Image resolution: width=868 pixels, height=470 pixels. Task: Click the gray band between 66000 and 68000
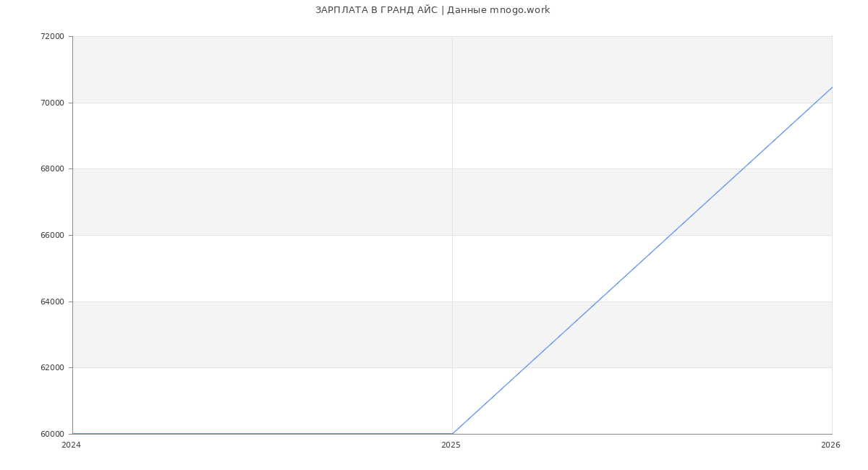260,202
